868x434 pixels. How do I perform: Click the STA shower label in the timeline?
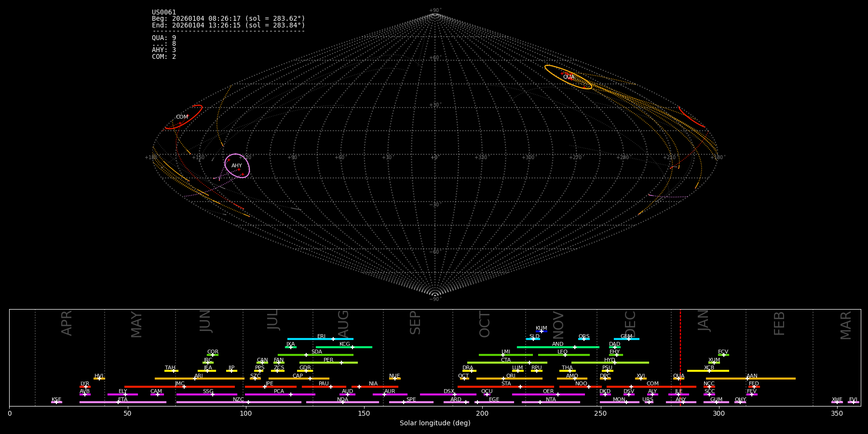pos(506,384)
